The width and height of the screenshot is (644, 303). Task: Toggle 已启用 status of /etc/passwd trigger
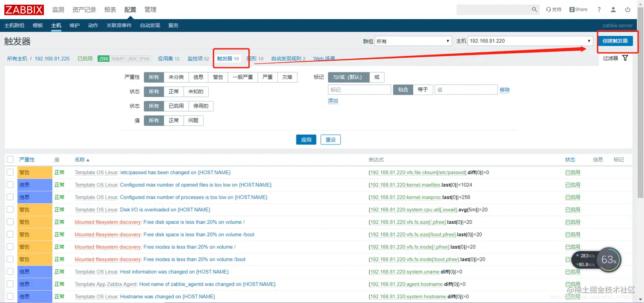(x=572, y=173)
